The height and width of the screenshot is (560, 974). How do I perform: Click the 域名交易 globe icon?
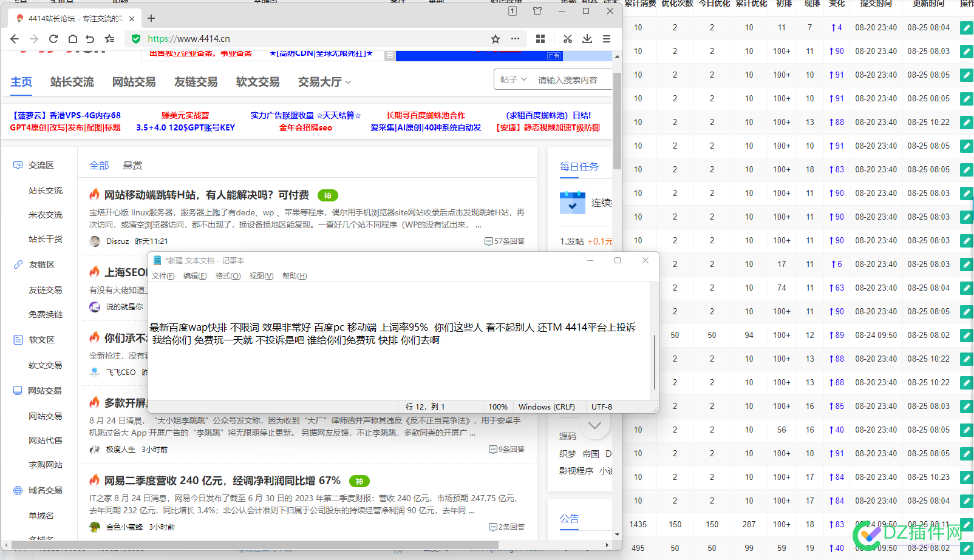(x=18, y=490)
